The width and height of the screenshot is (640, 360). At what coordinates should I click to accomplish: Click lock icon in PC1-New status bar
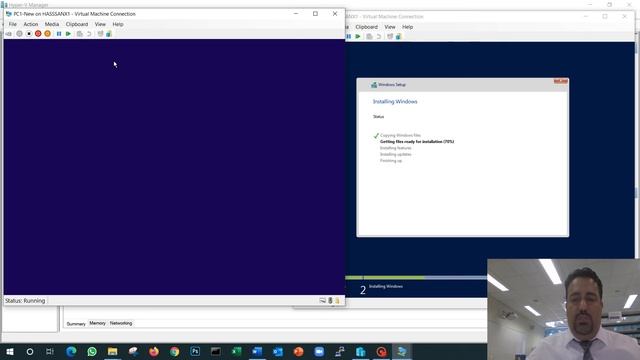click(338, 301)
